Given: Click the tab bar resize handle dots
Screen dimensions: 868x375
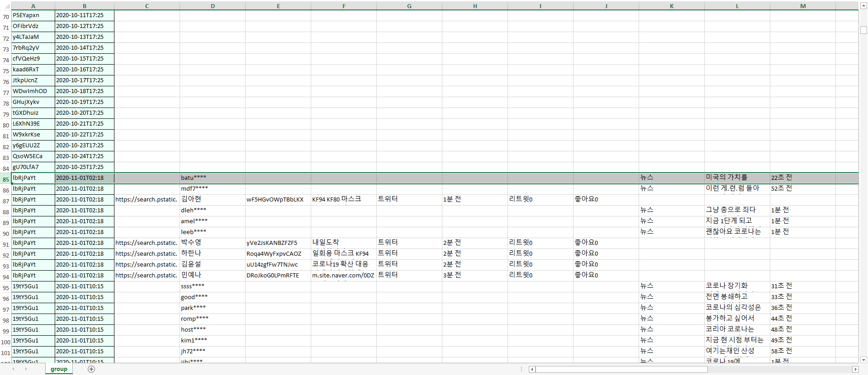Looking at the screenshot, I should pyautogui.click(x=522, y=369).
